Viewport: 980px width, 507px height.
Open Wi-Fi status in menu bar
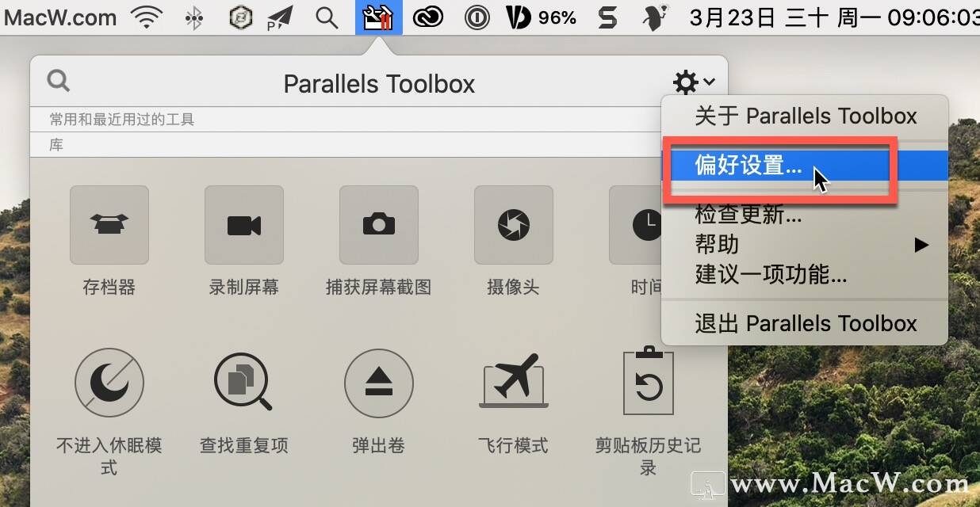tap(148, 17)
